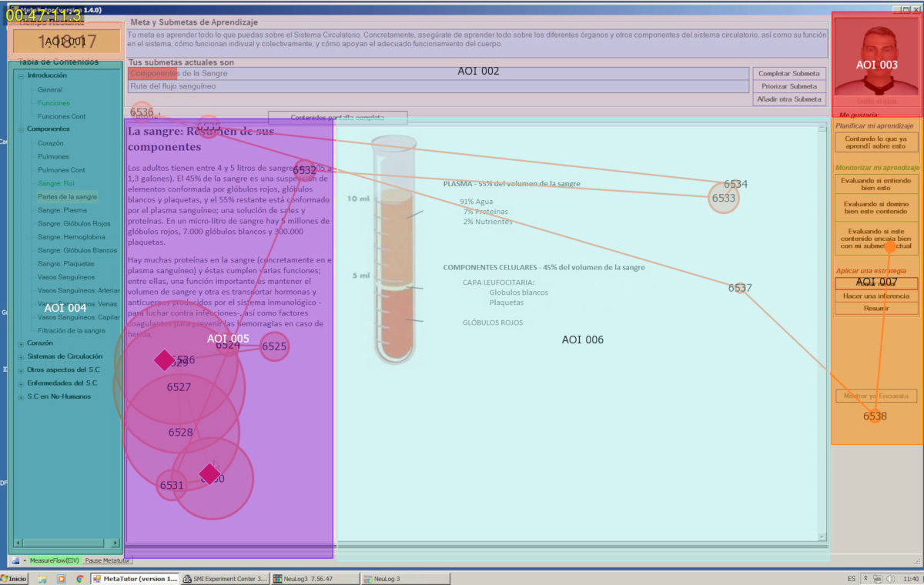Click the MeasureFlow image icon

(x=15, y=560)
